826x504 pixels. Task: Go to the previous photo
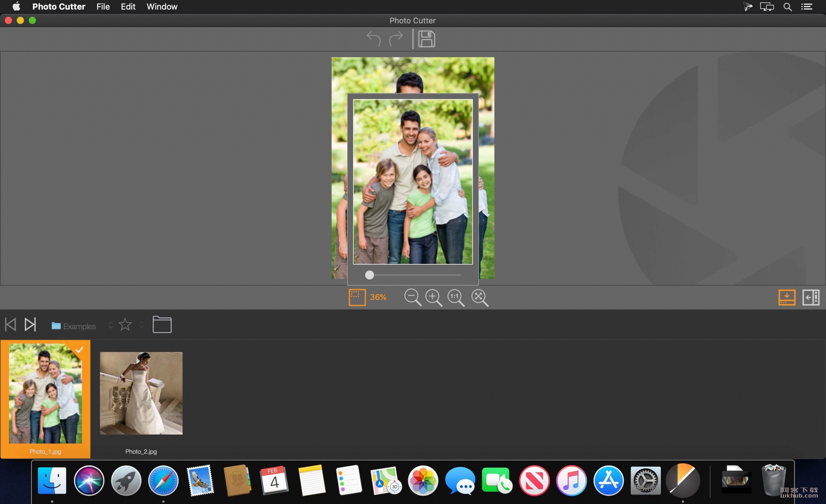[10, 325]
